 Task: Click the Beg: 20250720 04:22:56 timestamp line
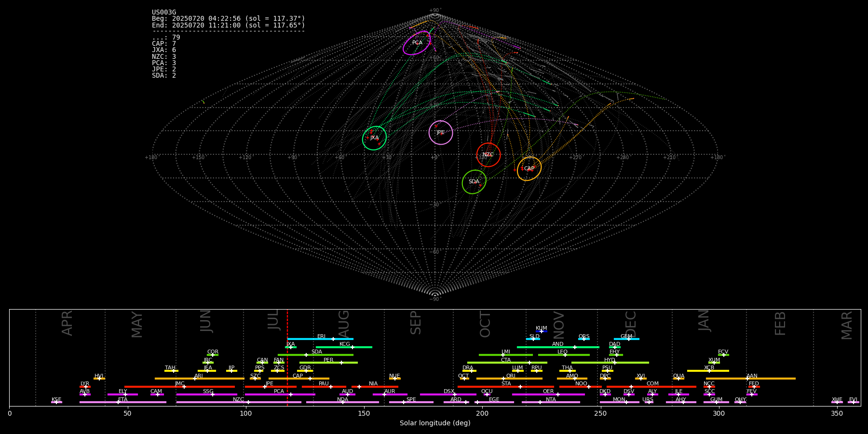click(x=229, y=19)
